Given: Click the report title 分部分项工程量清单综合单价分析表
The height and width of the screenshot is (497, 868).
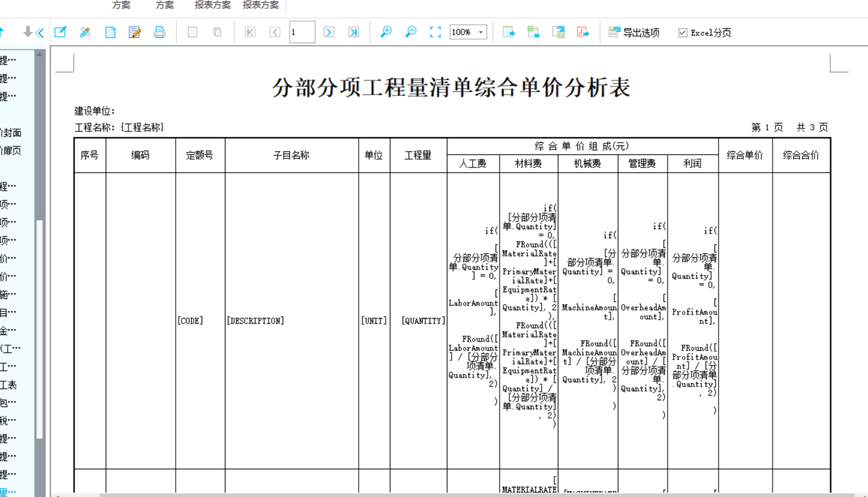Looking at the screenshot, I should click(451, 88).
